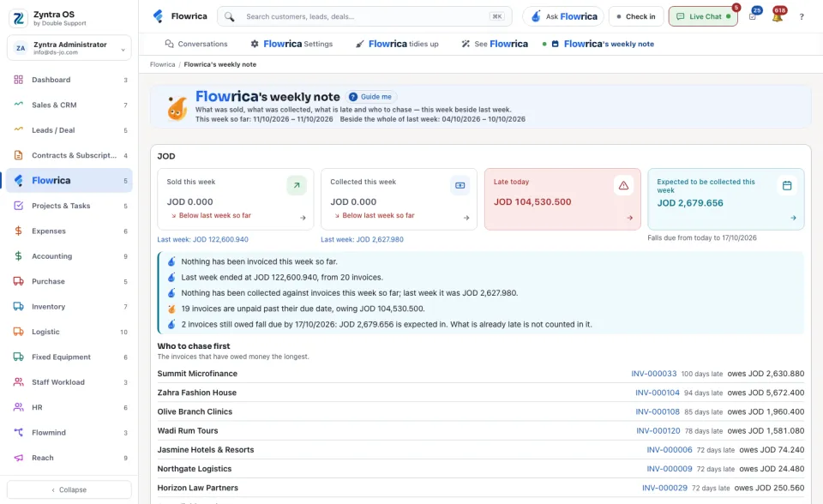Image resolution: width=823 pixels, height=504 pixels.
Task: Open the tasks checklist icon in header
Action: 753,16
